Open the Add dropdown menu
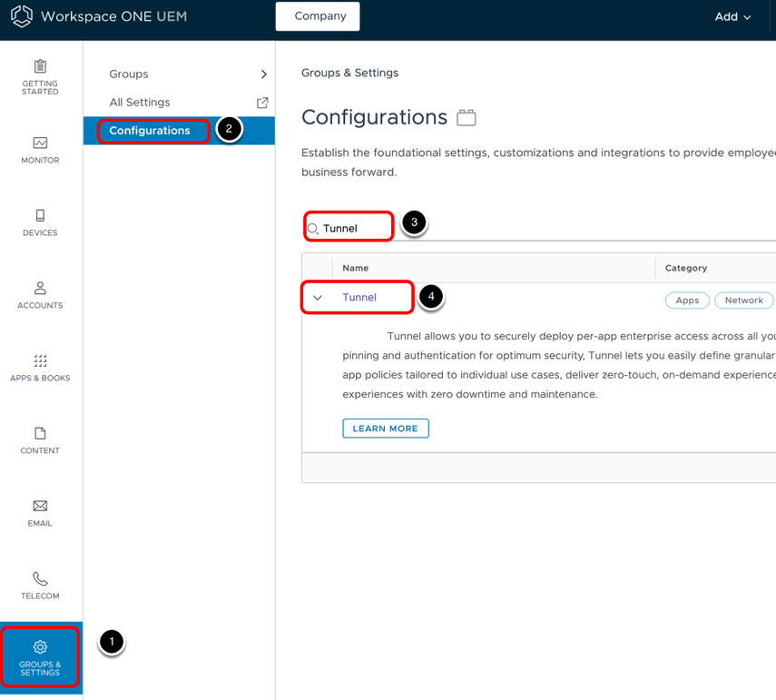 pyautogui.click(x=732, y=16)
